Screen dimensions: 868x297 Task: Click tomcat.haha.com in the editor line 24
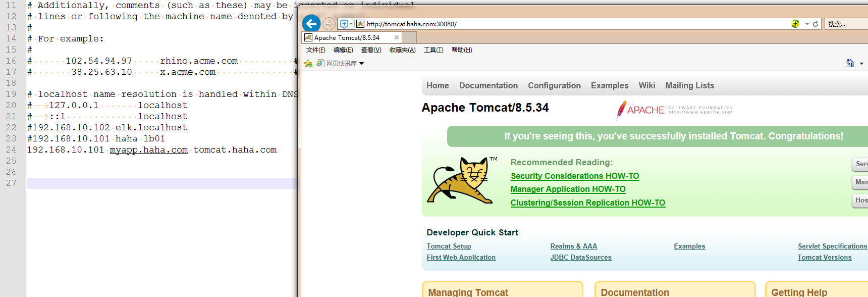pos(235,150)
